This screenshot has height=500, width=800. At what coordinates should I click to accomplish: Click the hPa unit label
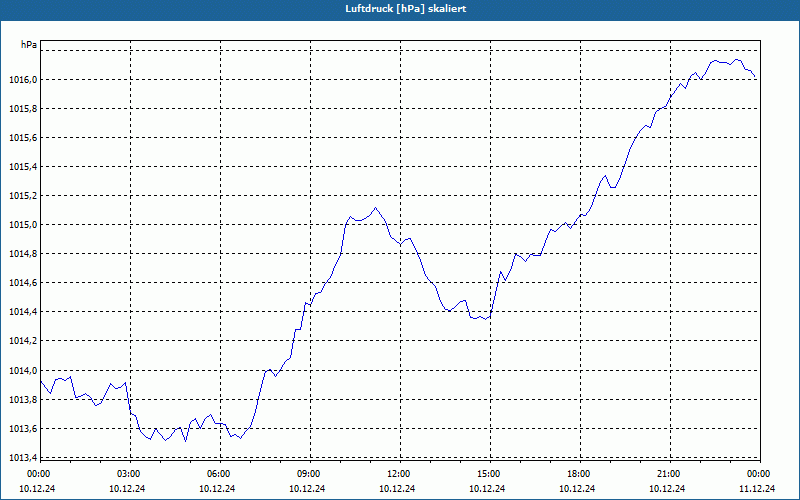tap(29, 45)
